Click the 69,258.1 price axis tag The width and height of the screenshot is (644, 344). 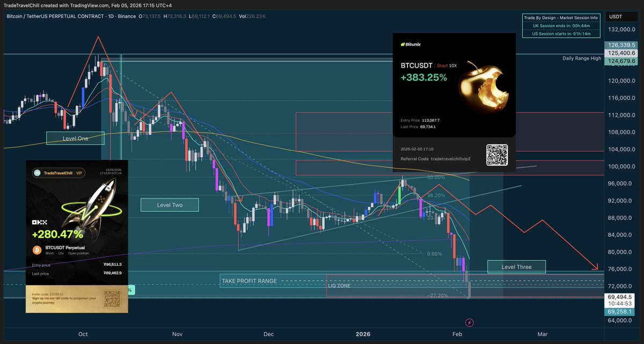[x=620, y=311]
